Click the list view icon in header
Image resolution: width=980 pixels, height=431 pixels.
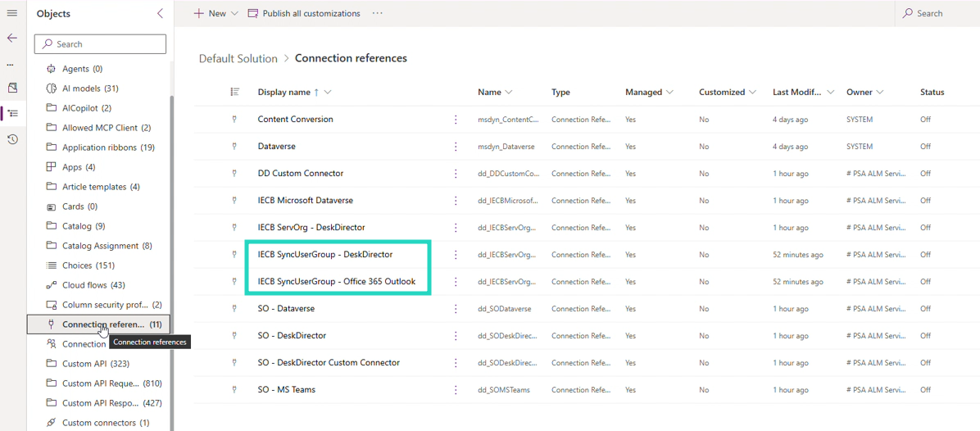235,93
